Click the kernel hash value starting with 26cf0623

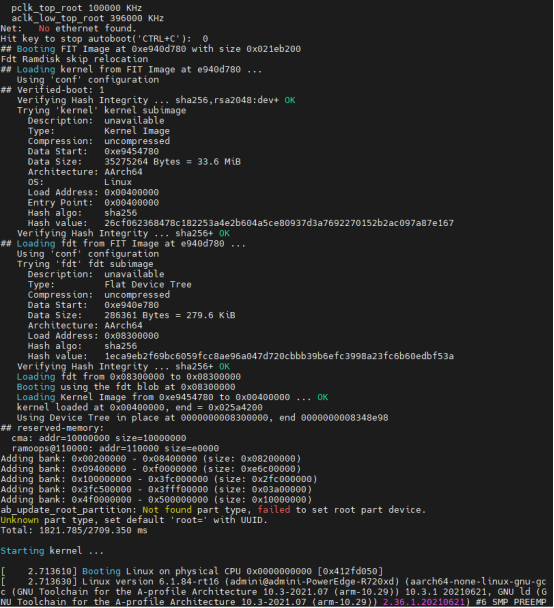tap(279, 223)
